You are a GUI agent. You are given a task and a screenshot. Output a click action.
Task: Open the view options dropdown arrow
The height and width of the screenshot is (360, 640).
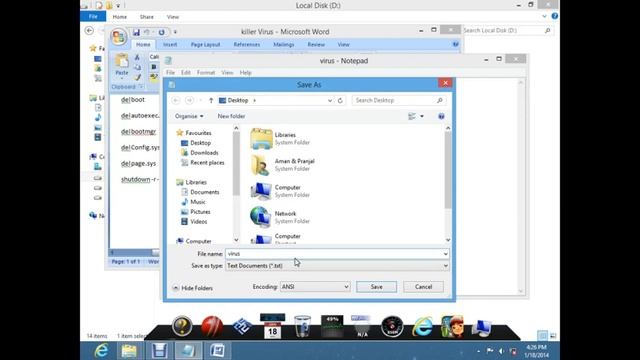(422, 116)
